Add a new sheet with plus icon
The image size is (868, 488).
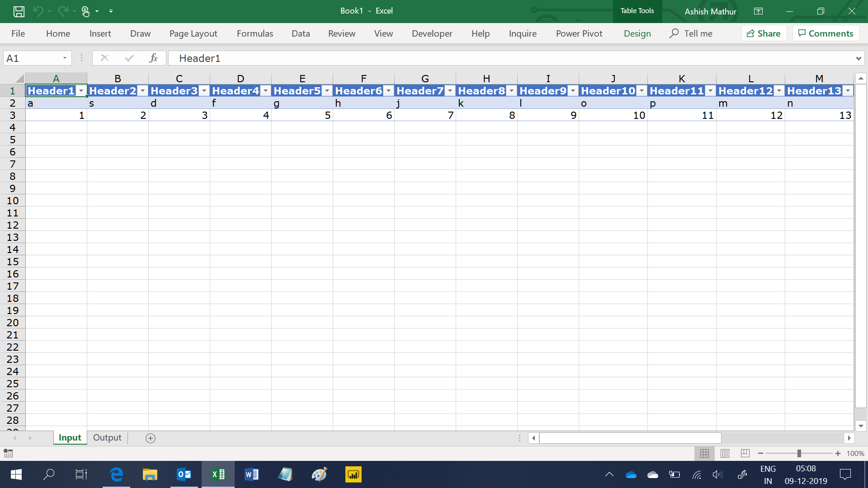[151, 438]
